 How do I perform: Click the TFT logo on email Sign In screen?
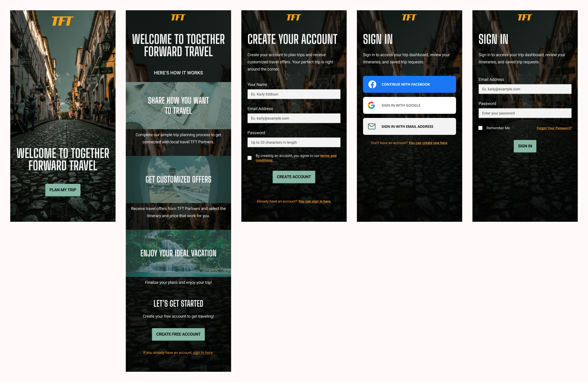(x=524, y=17)
